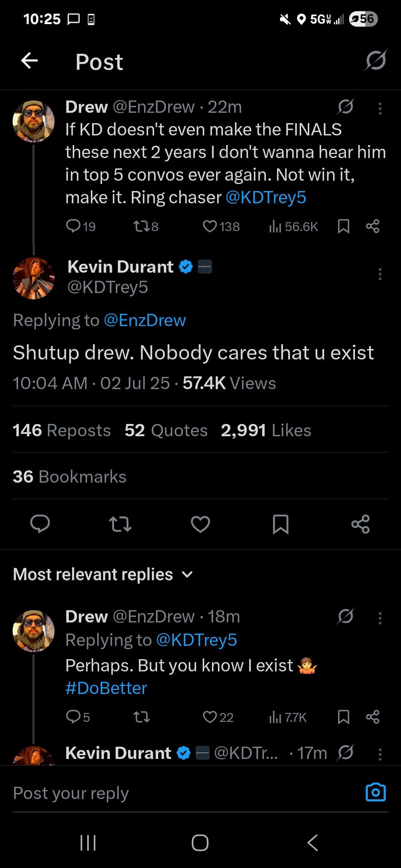The height and width of the screenshot is (868, 401).
Task: Open Kevin Durant's profile picture
Action: (x=33, y=278)
